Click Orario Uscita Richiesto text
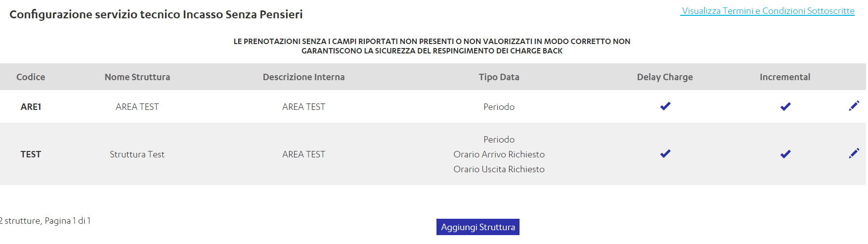This screenshot has height=244, width=868. pyautogui.click(x=499, y=169)
